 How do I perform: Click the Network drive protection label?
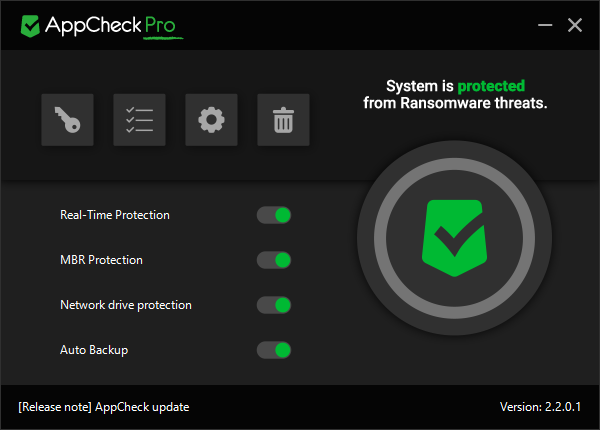coord(126,305)
